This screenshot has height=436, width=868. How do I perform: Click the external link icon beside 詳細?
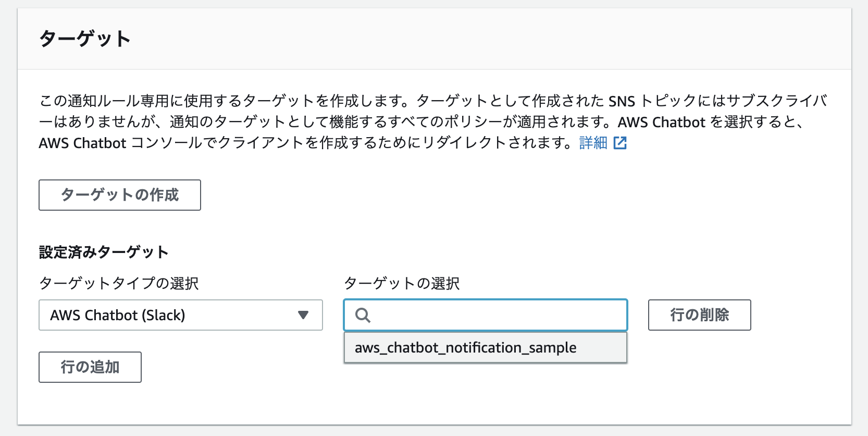tap(620, 142)
